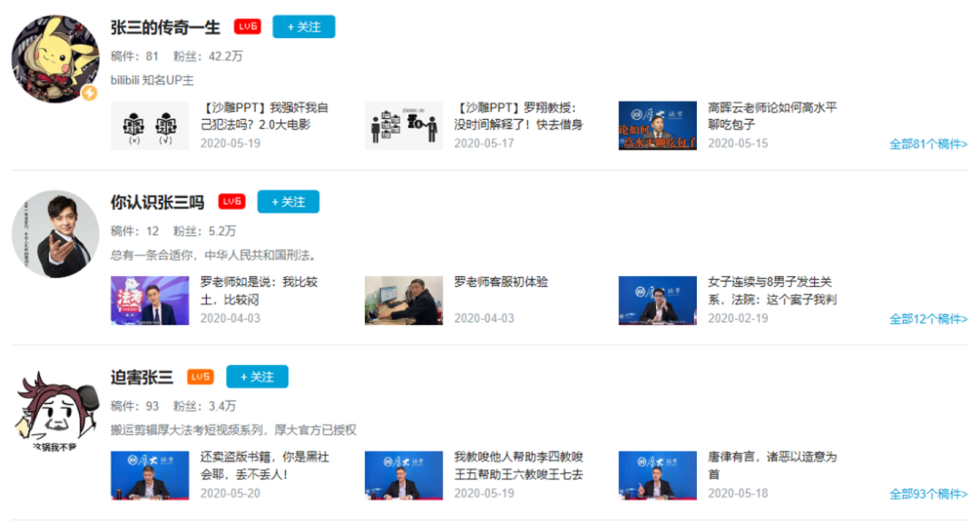The height and width of the screenshot is (524, 980).
Task: Click LV6 badge beside 张三的传奇一生
Action: click(x=248, y=27)
